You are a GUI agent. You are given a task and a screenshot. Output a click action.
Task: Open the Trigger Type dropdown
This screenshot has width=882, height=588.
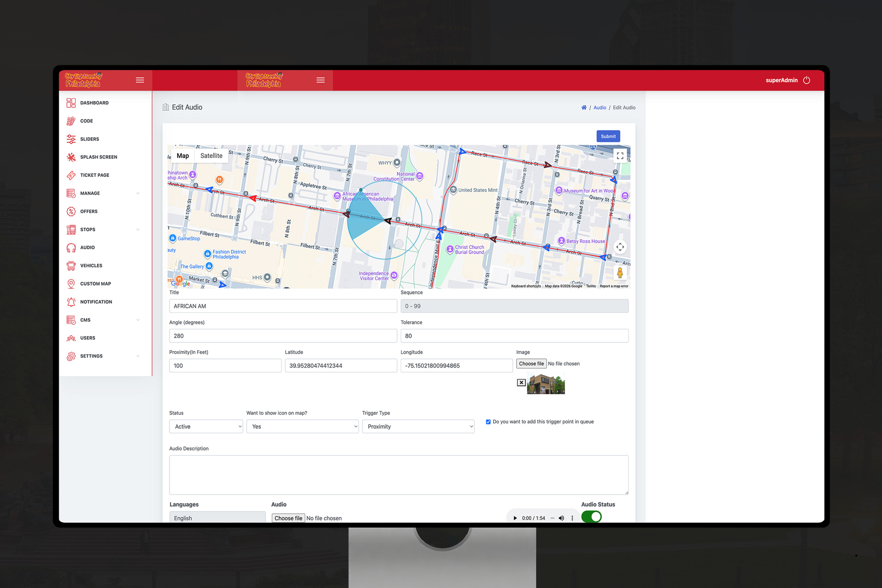[x=418, y=426]
